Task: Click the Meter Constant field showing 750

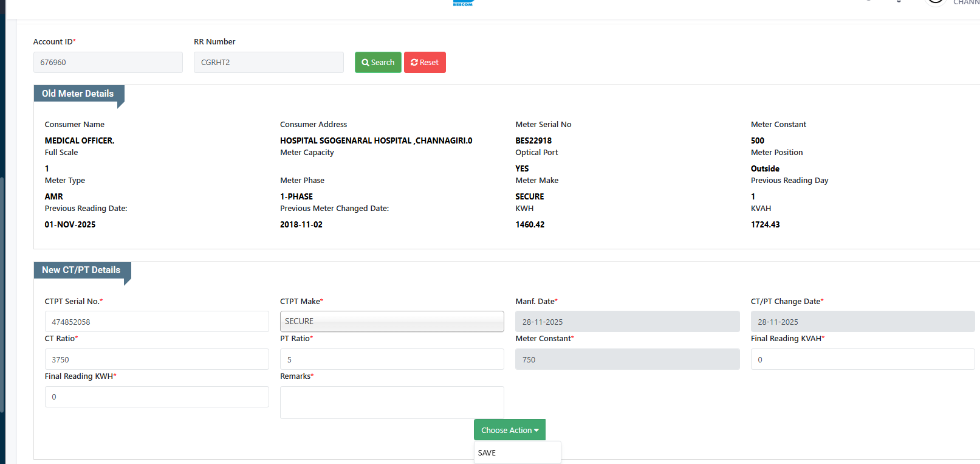Action: 627,359
